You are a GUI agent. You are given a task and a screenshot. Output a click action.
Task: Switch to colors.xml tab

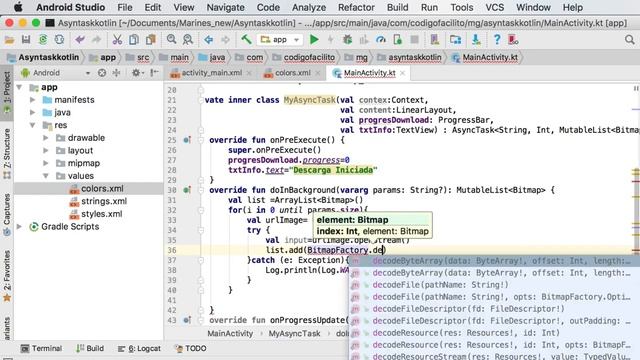point(292,73)
